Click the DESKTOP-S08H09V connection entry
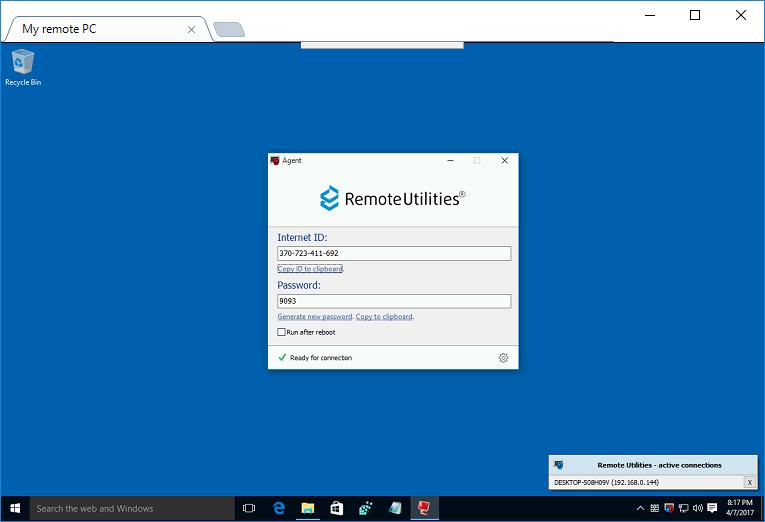Image resolution: width=765 pixels, height=522 pixels. coord(606,482)
